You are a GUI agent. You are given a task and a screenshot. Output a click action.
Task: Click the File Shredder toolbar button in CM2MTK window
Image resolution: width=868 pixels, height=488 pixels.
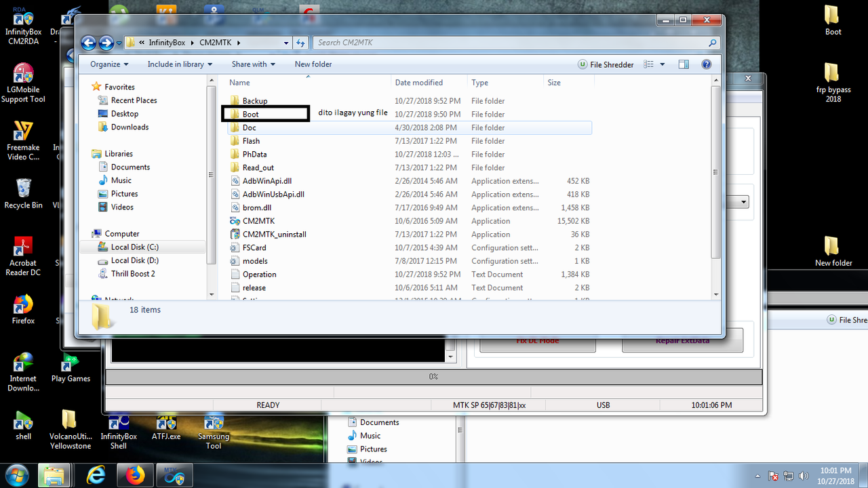point(606,64)
